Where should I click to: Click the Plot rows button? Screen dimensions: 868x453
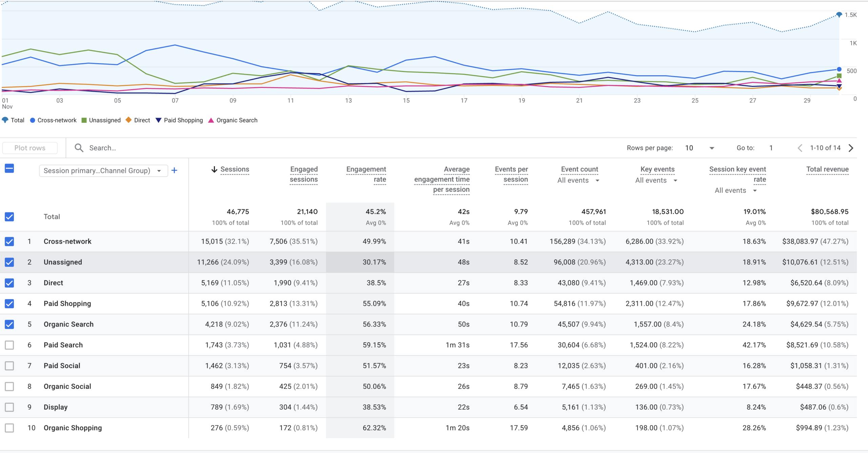(30, 148)
